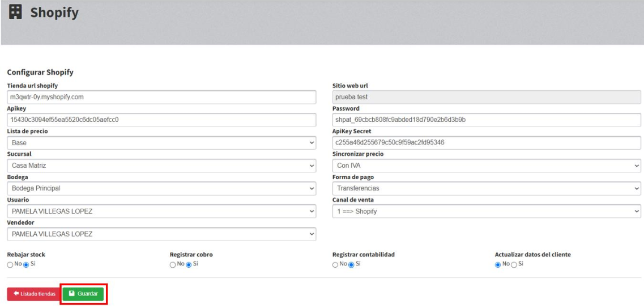Expand the Sucursal dropdown showing Casa Matriz
The height and width of the screenshot is (308, 644).
[x=162, y=166]
